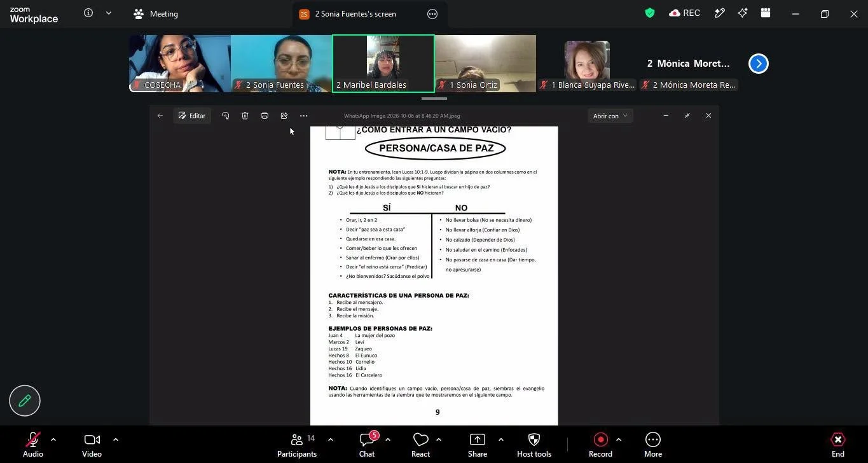This screenshot has width=868, height=463.
Task: Unmute the Audio microphone
Action: coord(33,445)
